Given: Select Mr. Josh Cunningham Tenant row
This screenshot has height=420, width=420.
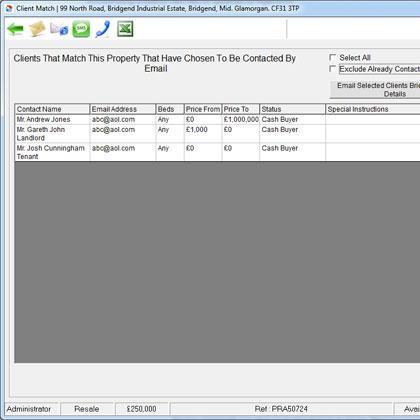Looking at the screenshot, I should pyautogui.click(x=217, y=152).
